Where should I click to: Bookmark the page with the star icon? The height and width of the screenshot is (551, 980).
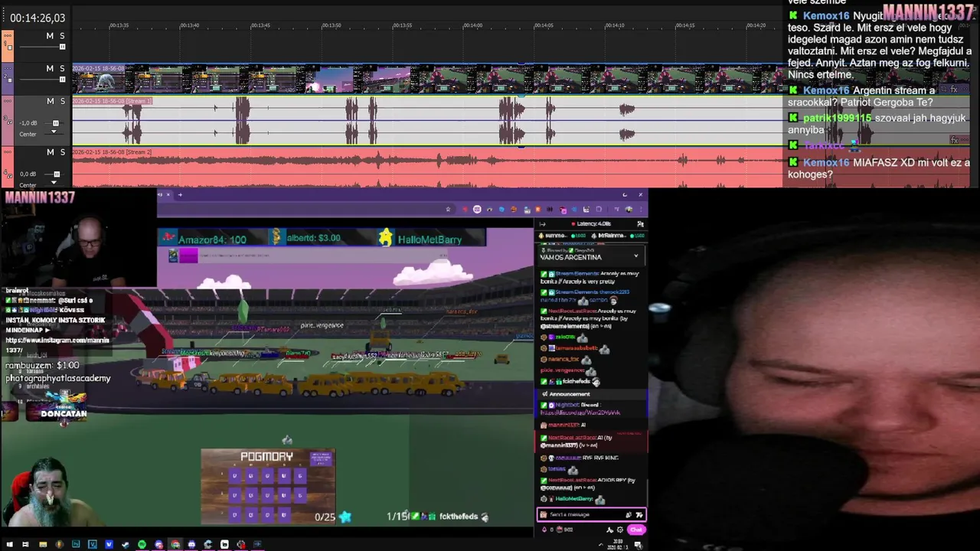tap(448, 210)
